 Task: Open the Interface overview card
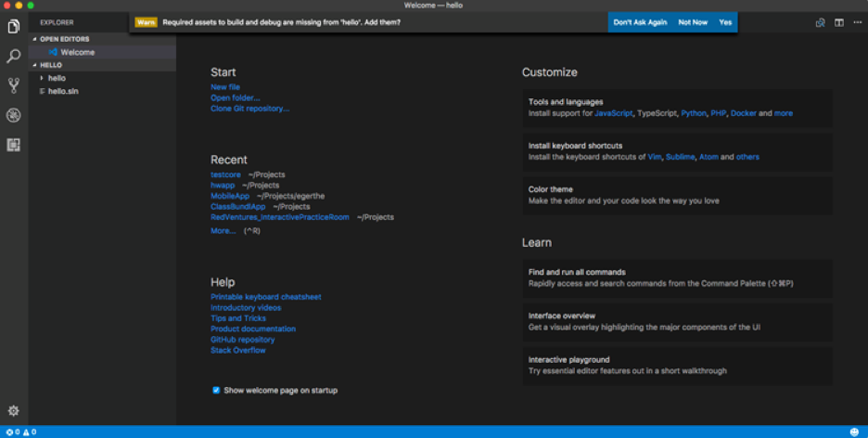[x=677, y=322]
